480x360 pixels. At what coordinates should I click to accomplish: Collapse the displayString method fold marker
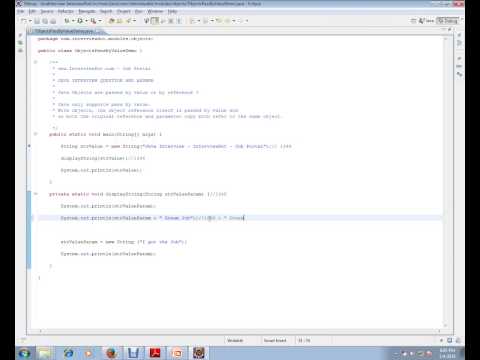pos(36,194)
